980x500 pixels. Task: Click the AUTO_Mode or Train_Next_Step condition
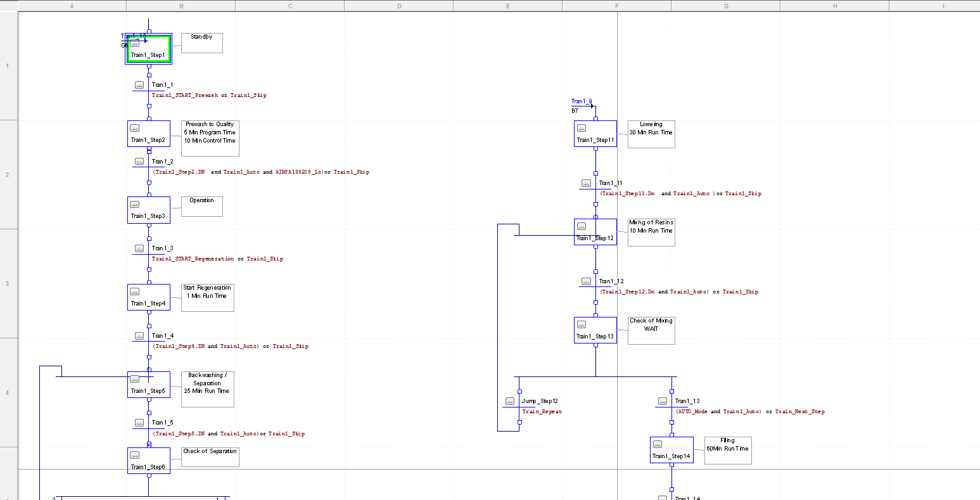[750, 412]
